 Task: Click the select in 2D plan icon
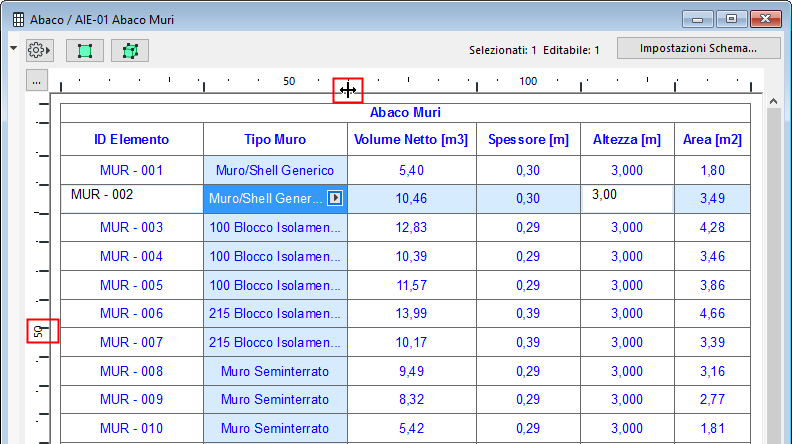pos(85,51)
